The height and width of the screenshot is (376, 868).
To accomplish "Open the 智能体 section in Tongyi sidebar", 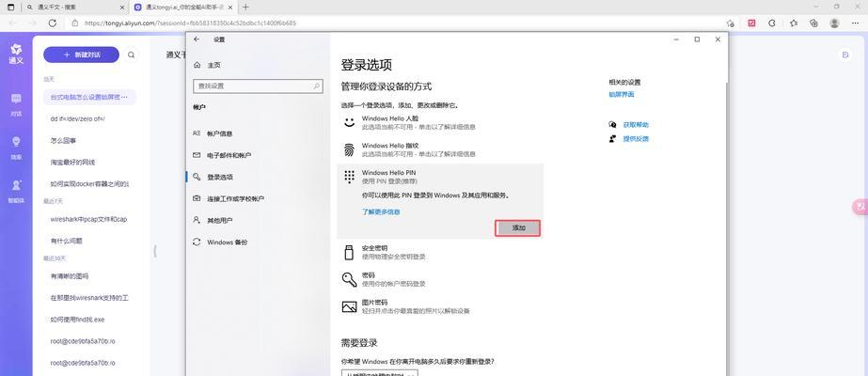I will [x=16, y=191].
